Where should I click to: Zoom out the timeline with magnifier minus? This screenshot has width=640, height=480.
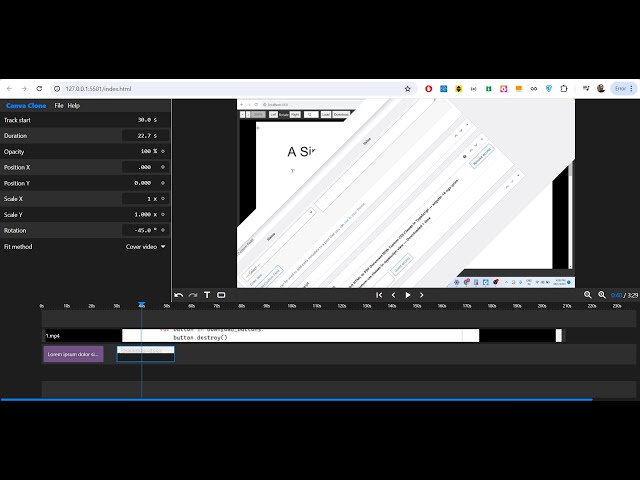click(587, 295)
